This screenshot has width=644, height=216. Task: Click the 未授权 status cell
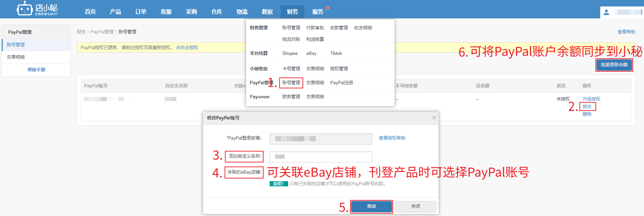point(563,99)
